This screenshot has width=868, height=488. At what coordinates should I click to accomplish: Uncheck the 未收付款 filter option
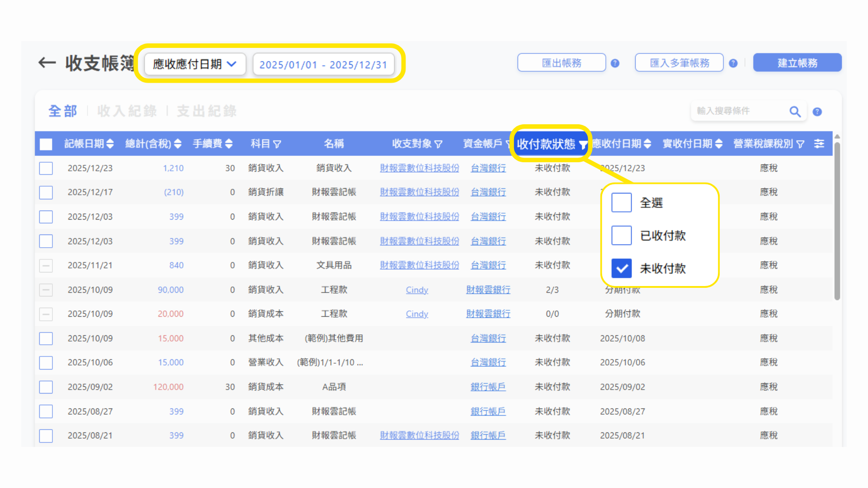[621, 268]
